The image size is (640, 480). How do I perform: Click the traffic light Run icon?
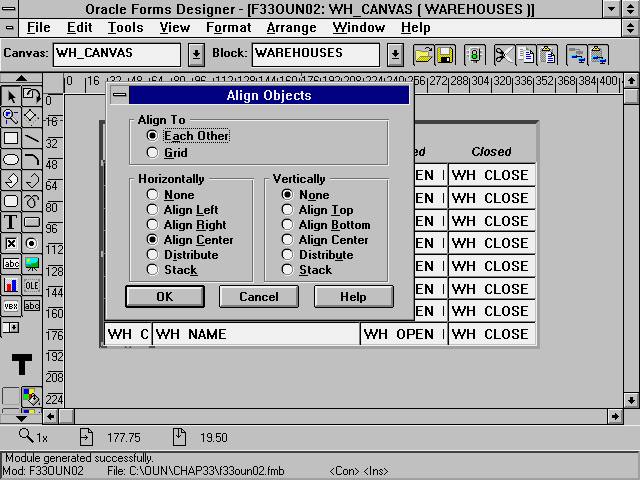475,54
